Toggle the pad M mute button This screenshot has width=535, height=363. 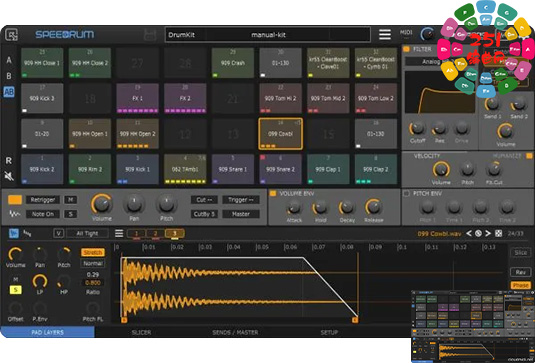70,200
